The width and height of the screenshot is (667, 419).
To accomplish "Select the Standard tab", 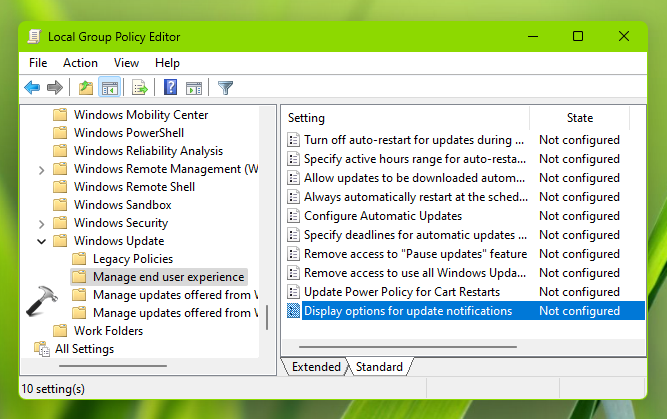I will point(379,367).
